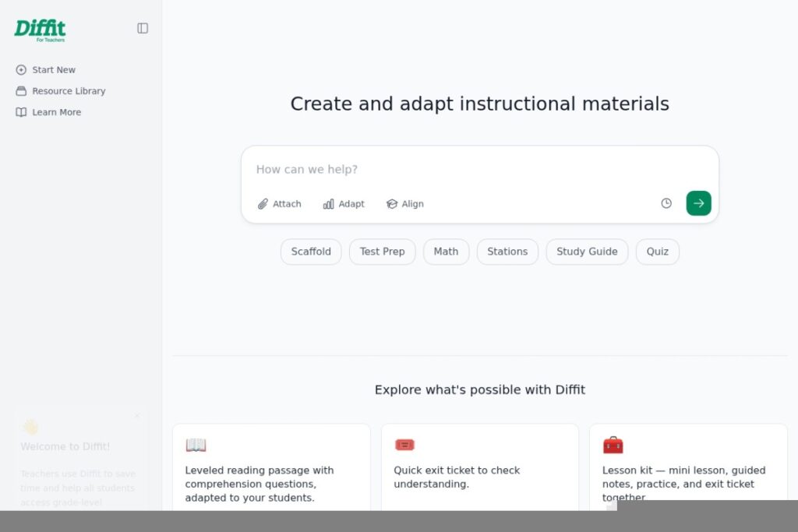Click 'Create and adapt instructional materials' heading
The width and height of the screenshot is (798, 532).
coord(479,104)
